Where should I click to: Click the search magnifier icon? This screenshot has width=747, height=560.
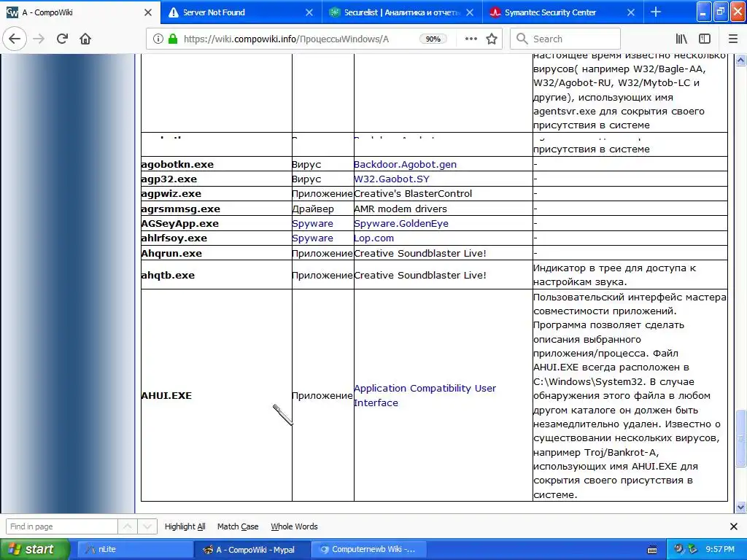[x=522, y=39]
